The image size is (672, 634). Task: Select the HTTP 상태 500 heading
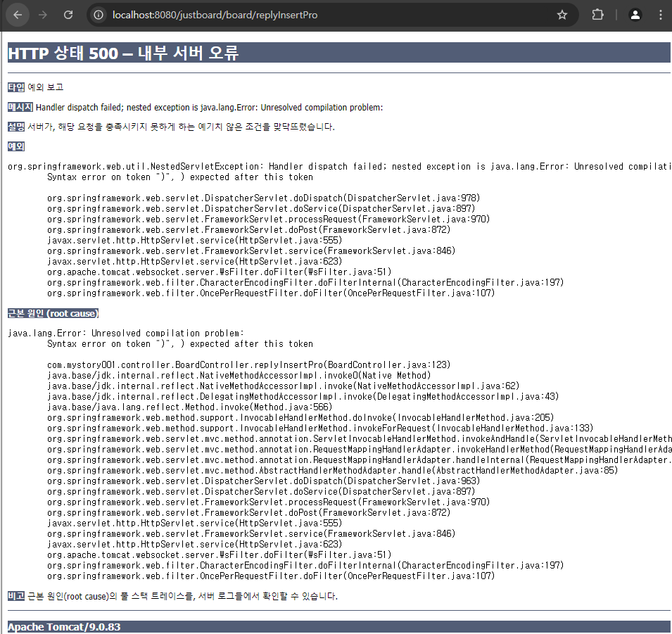coord(338,53)
